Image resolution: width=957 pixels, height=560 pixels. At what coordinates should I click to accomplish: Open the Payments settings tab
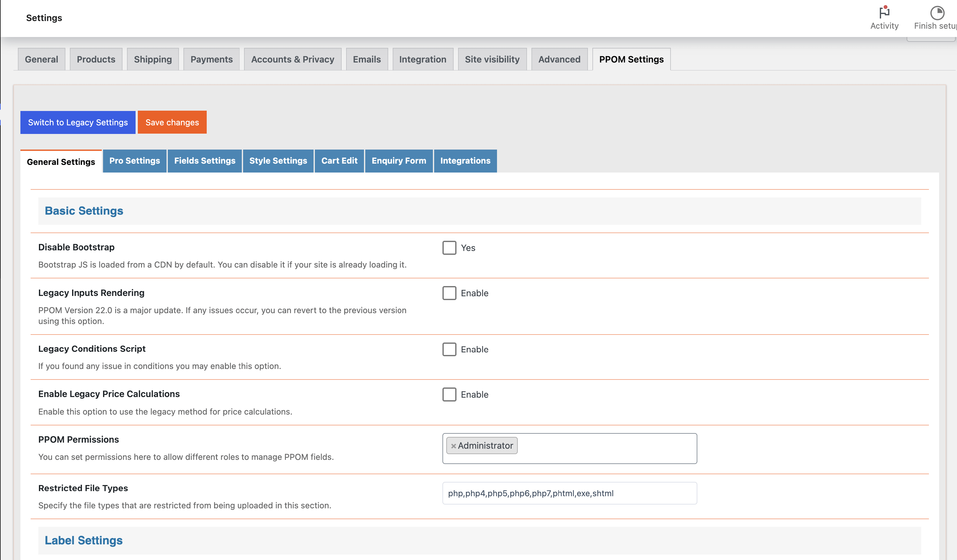(211, 59)
